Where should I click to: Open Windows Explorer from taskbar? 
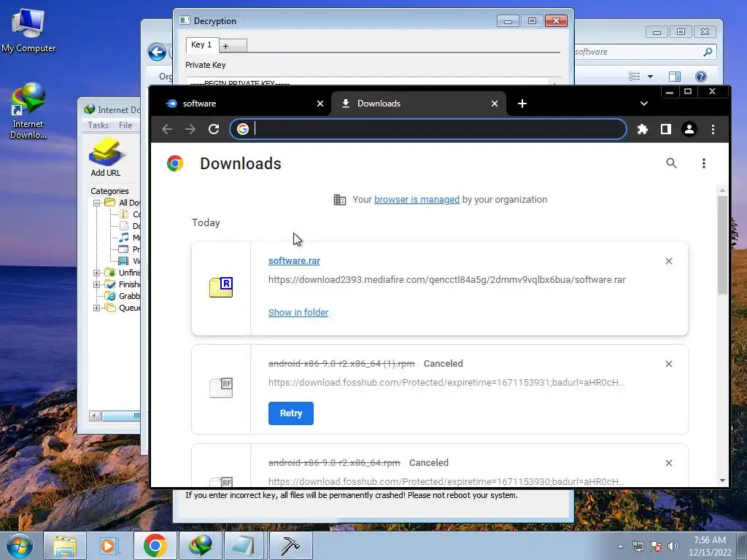64,545
